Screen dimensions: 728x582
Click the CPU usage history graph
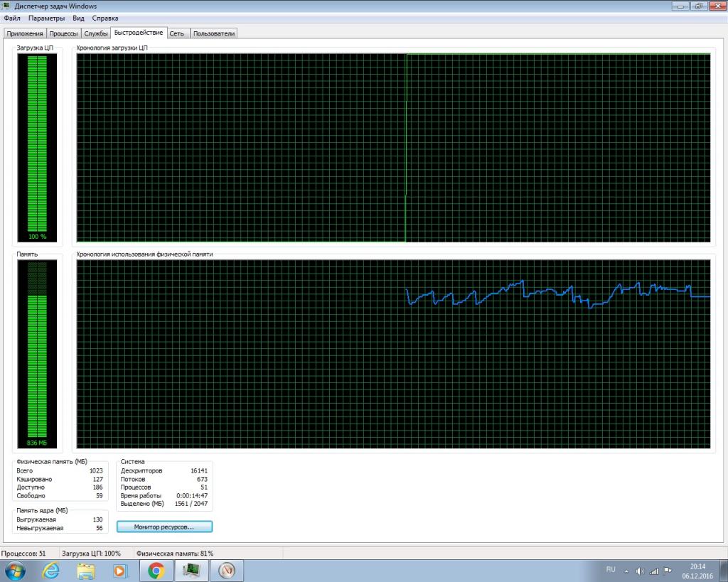tap(393, 148)
